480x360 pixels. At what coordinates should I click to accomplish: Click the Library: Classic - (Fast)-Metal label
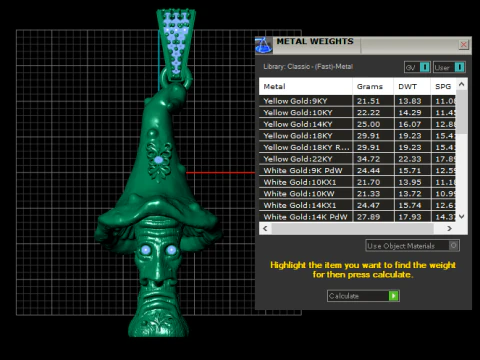pos(308,67)
